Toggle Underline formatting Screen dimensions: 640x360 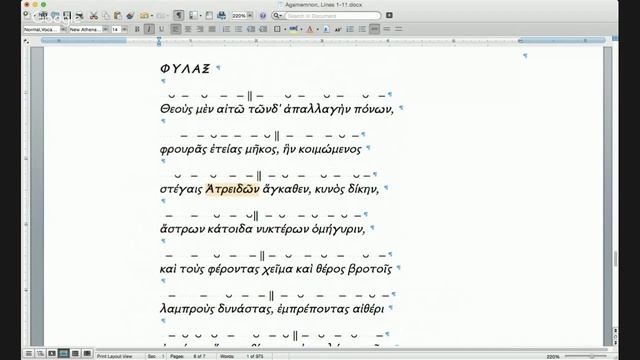161,29
